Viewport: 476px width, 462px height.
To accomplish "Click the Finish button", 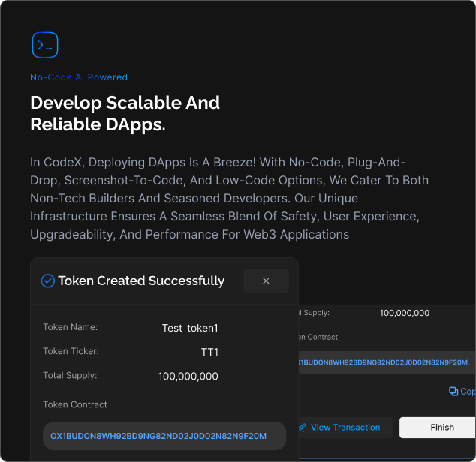I will [438, 427].
